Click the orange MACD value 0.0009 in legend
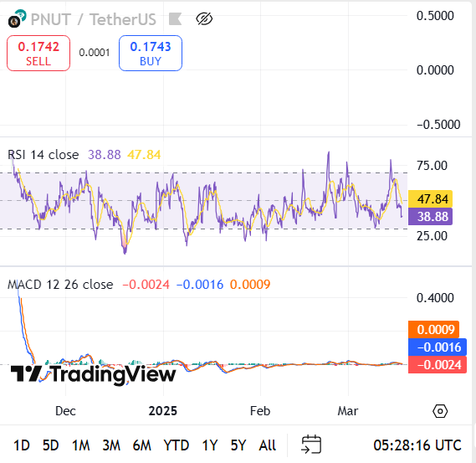Screen dimensions: 476x463 click(x=250, y=285)
